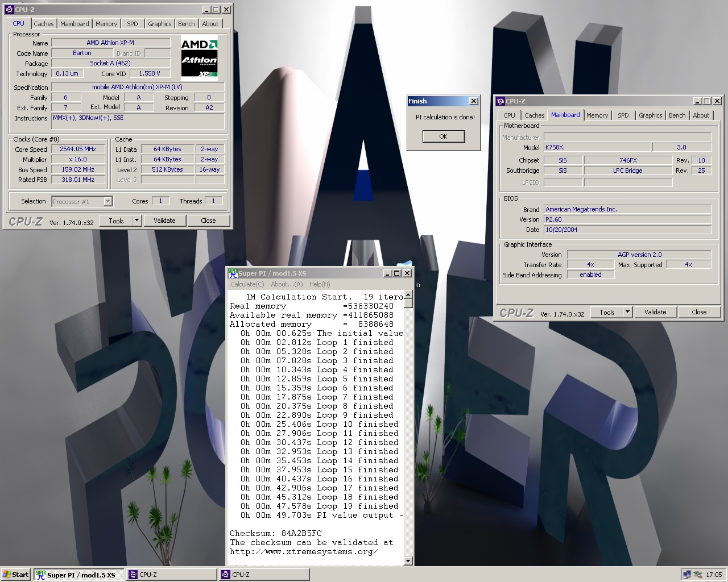Click Tools button in left CPU-Z window
Image resolution: width=728 pixels, height=582 pixels.
(116, 221)
